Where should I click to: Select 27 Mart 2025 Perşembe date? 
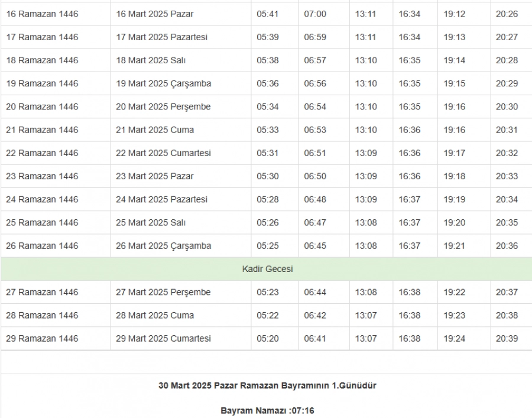[x=163, y=292]
